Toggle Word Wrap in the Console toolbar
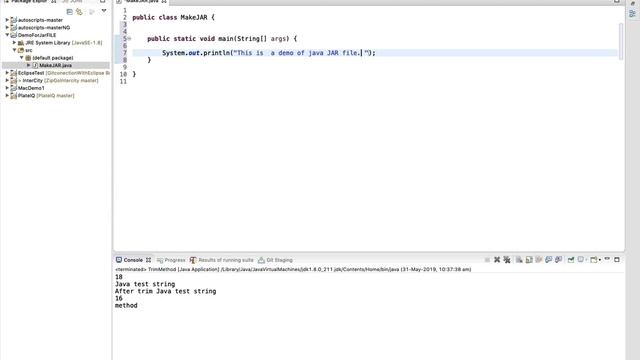 click(539, 260)
